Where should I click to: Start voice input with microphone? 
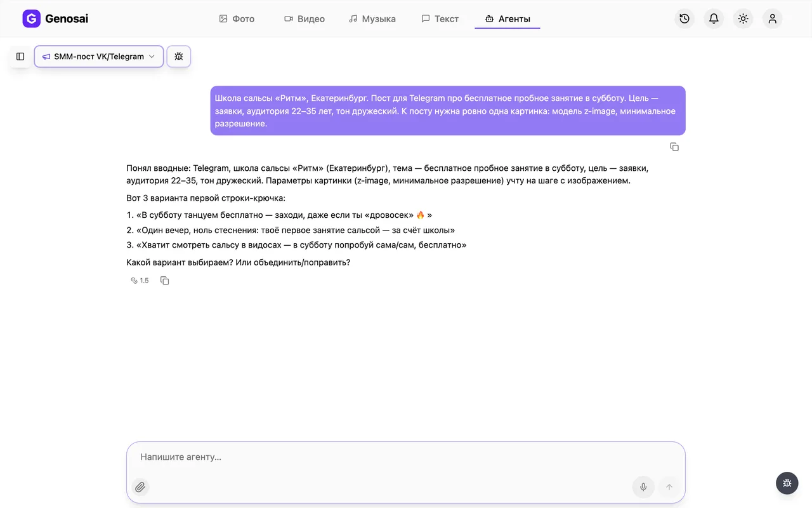click(x=643, y=487)
